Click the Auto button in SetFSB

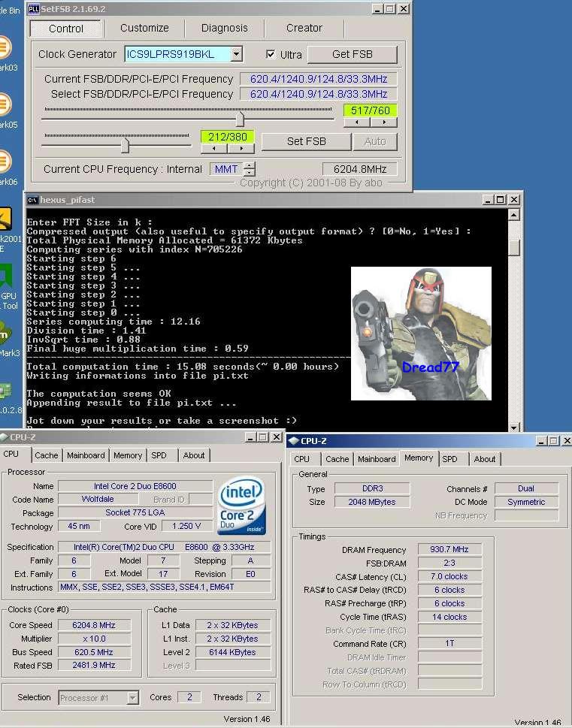[x=375, y=141]
